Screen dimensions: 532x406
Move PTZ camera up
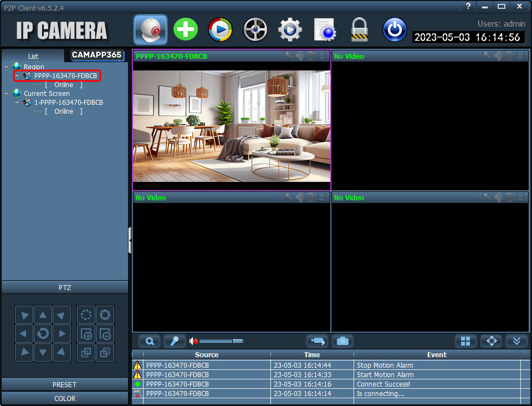(43, 315)
